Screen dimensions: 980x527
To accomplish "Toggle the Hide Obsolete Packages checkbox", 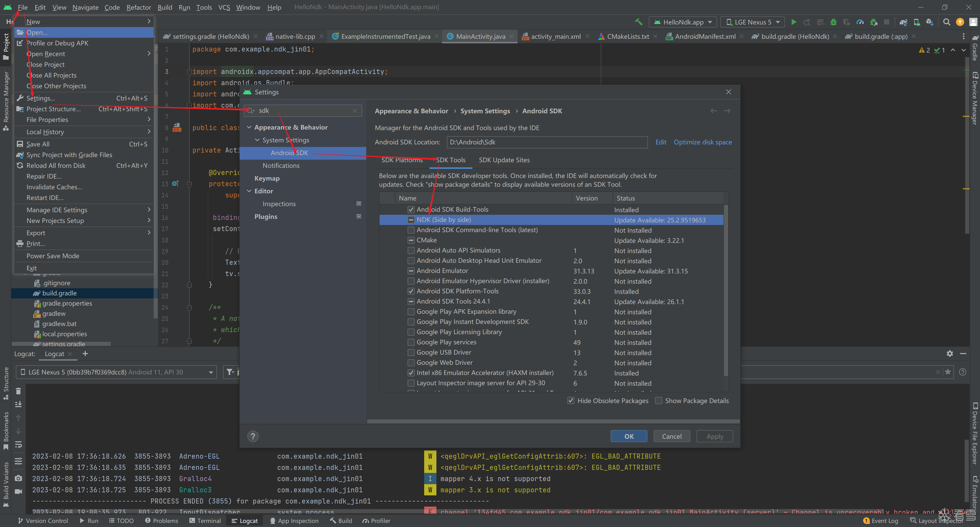I will coord(571,400).
